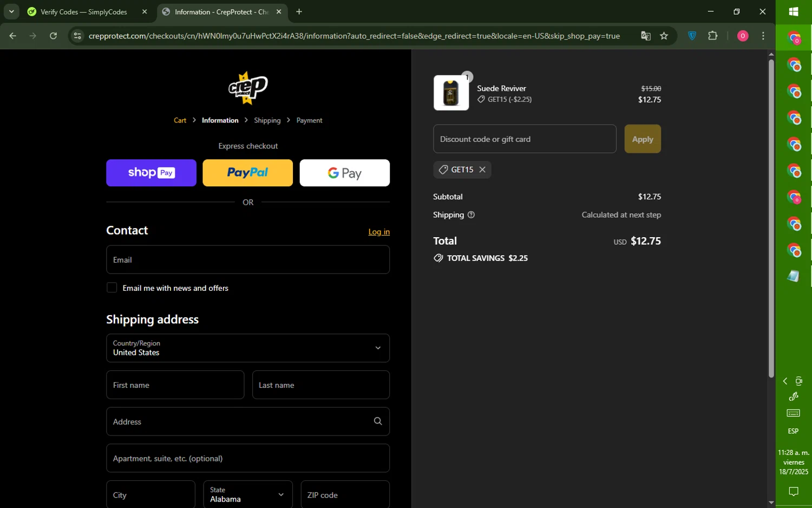View site information icon in address bar

click(77, 36)
